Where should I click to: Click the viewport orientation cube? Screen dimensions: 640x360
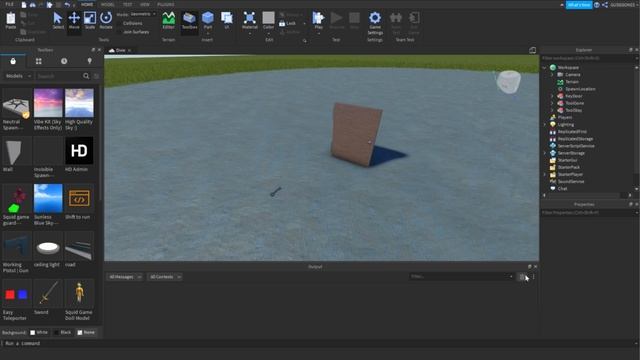click(508, 82)
